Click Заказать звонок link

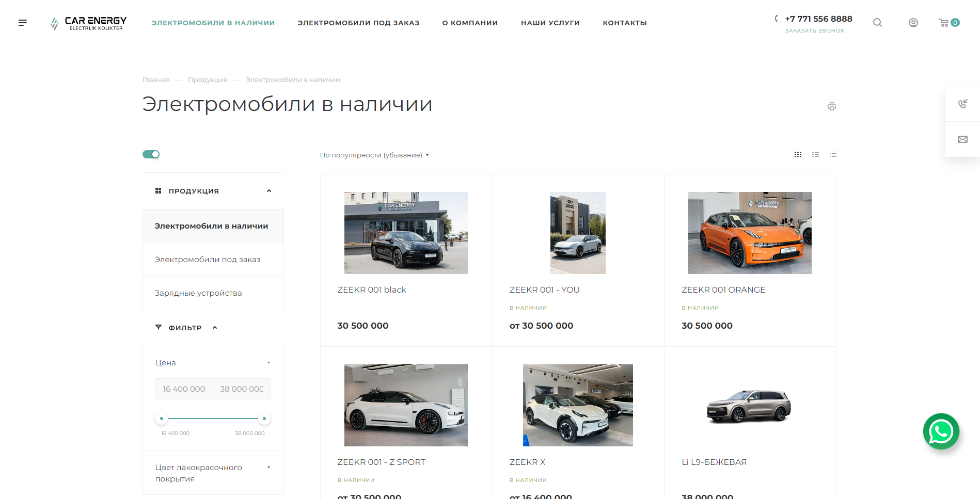click(815, 30)
